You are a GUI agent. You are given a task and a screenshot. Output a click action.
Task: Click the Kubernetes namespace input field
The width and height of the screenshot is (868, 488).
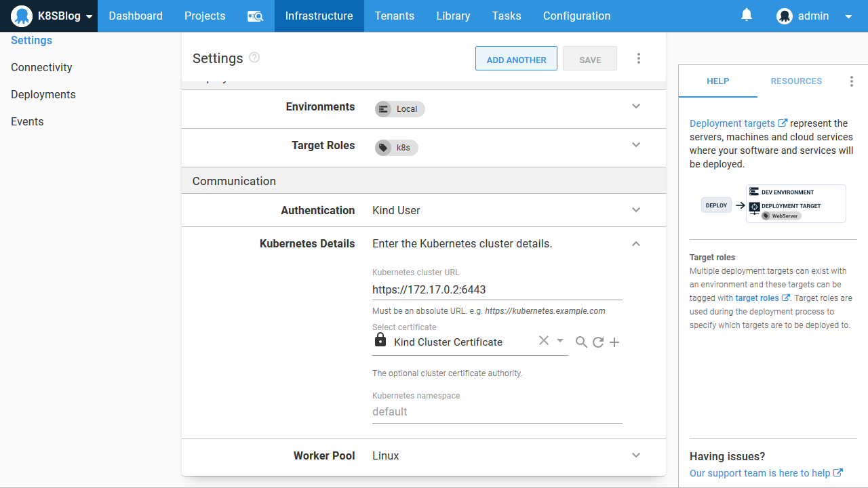tap(497, 412)
